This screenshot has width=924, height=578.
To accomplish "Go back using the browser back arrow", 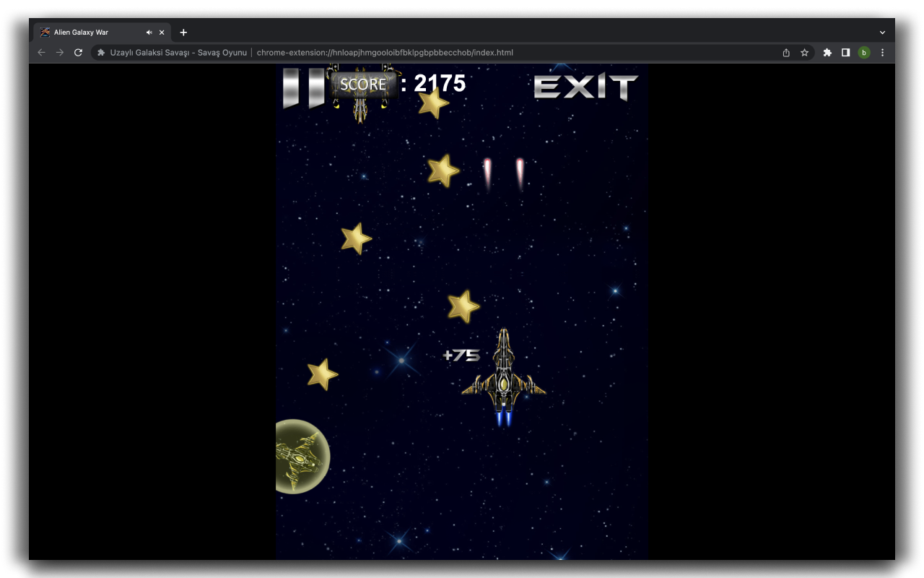I will click(x=41, y=52).
